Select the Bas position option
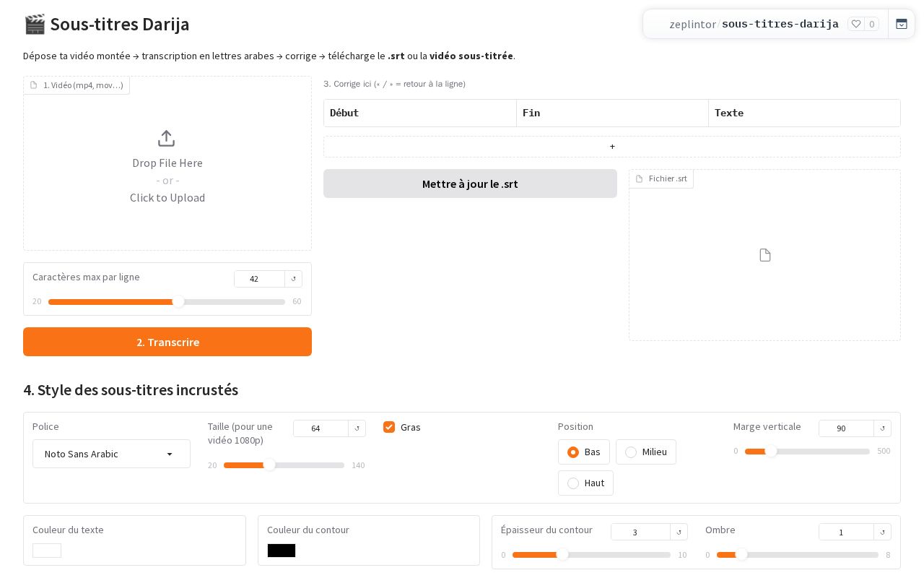924x578 pixels. coord(584,452)
